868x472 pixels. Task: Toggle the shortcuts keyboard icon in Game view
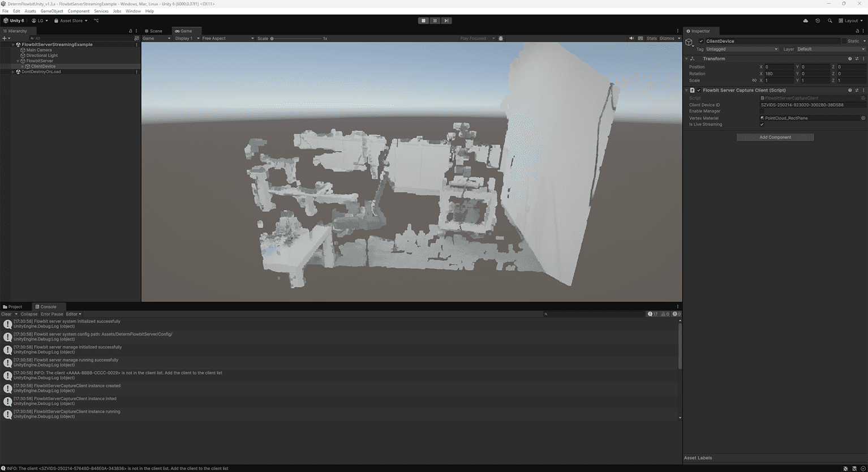pyautogui.click(x=641, y=38)
